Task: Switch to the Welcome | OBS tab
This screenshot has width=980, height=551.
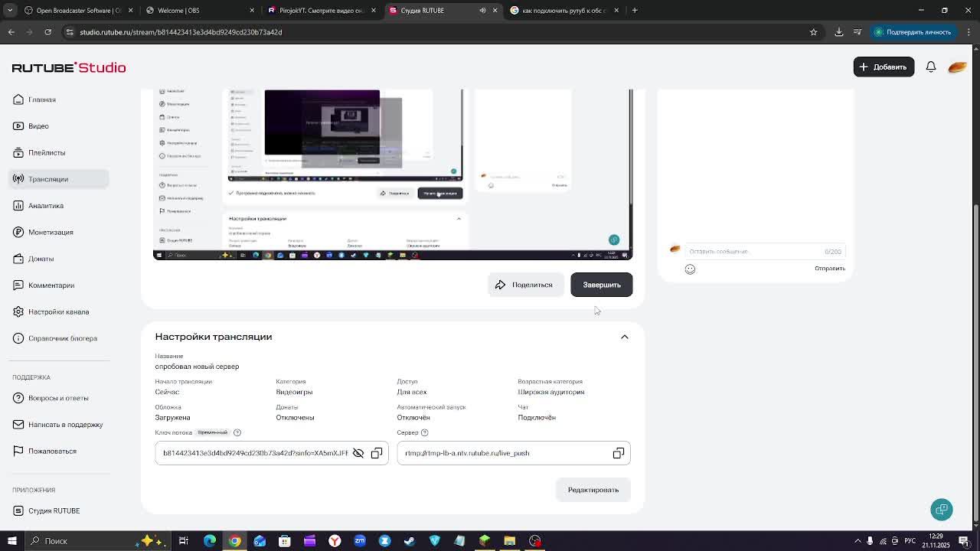Action: click(201, 11)
